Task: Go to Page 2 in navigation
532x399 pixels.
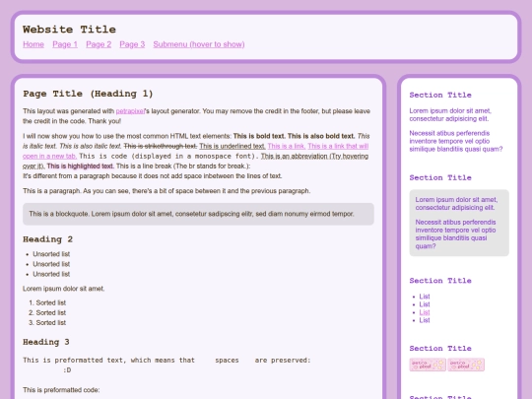Action: click(99, 44)
